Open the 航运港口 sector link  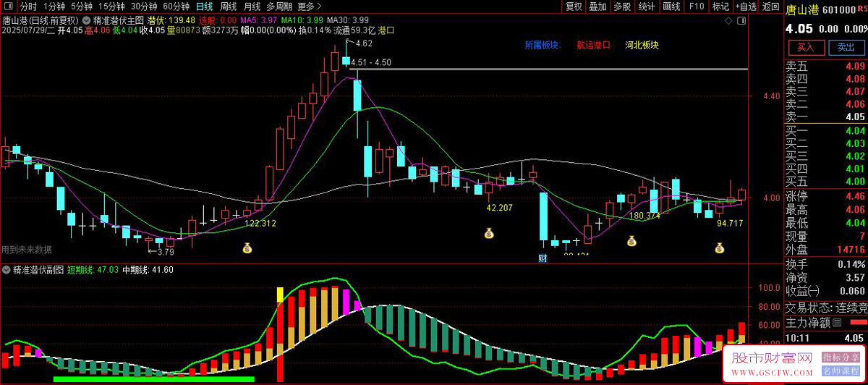[593, 45]
